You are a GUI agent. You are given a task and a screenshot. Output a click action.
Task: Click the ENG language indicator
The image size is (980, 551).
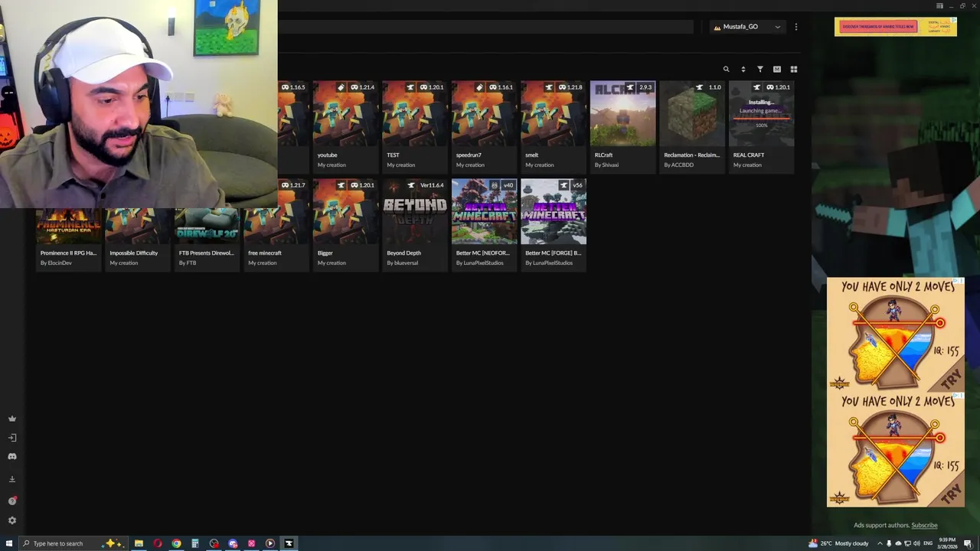[x=928, y=543]
